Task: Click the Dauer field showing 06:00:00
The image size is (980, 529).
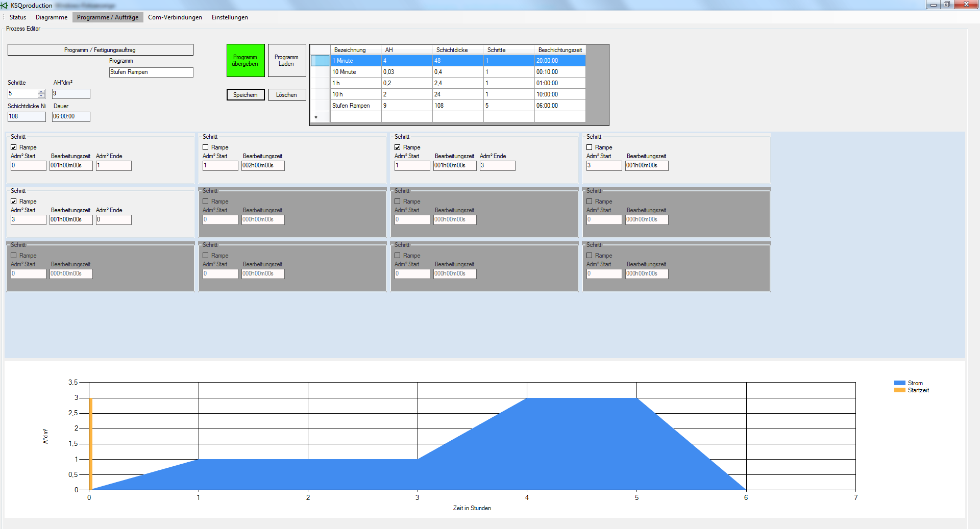Action: (x=71, y=117)
